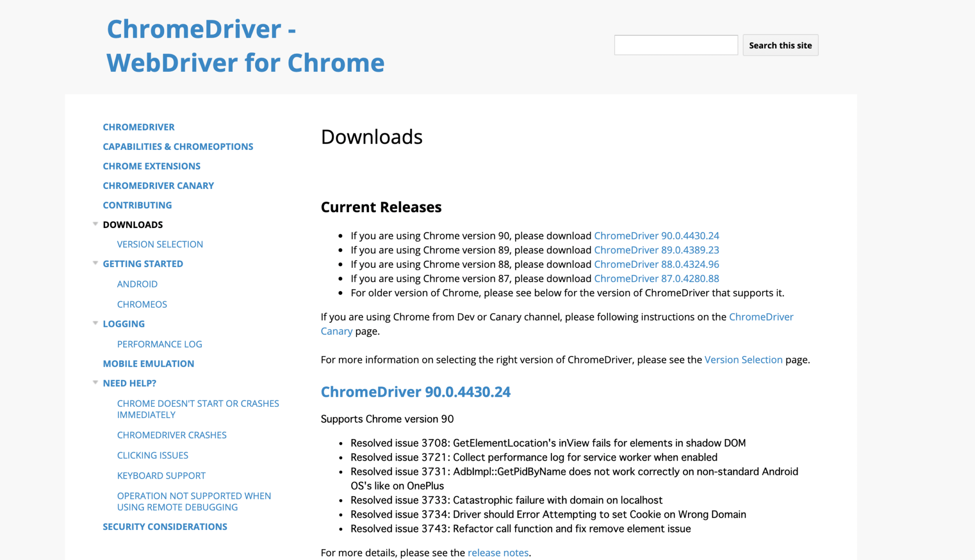
Task: Collapse the LOGGING section triangle
Action: 96,323
